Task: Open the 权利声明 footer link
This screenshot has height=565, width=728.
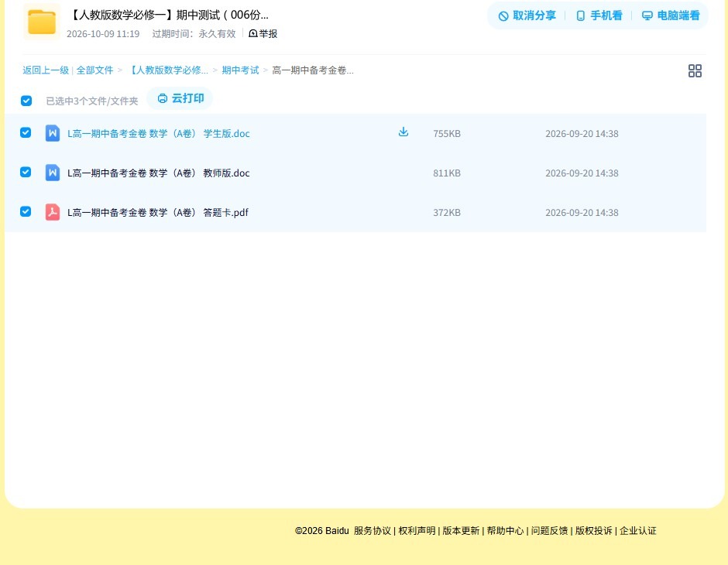Action: click(x=417, y=531)
